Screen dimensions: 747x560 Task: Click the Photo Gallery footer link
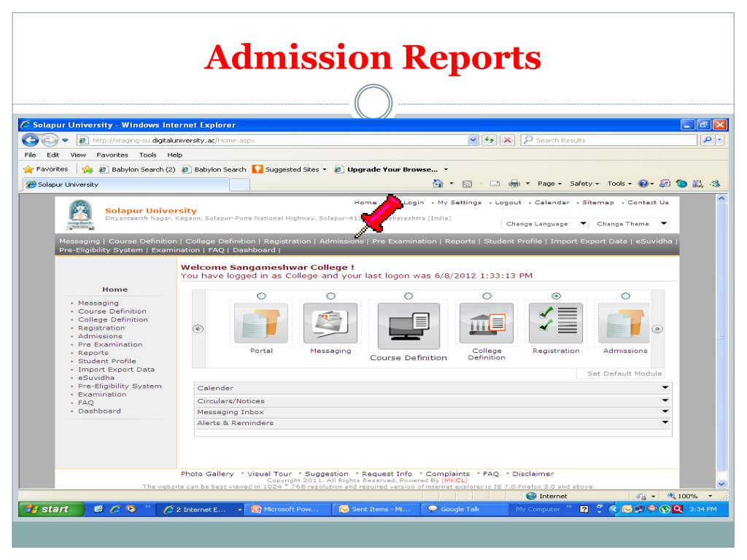(207, 473)
